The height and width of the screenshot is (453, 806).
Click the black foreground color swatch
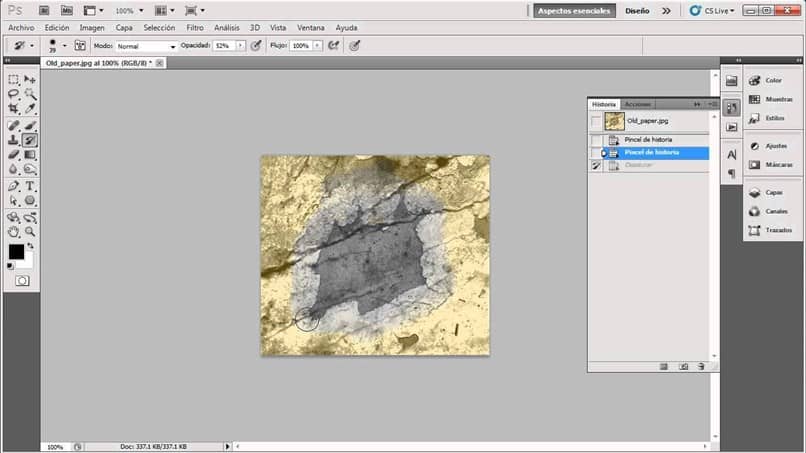16,251
